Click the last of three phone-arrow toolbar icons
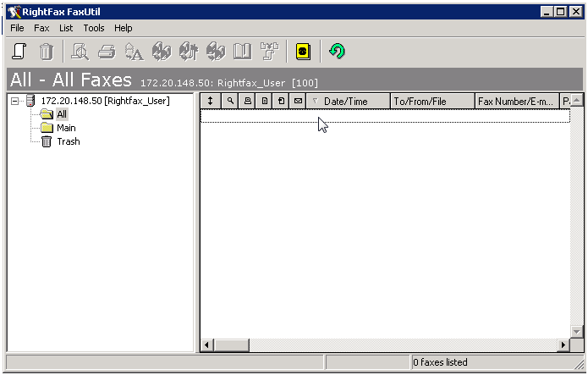 click(216, 52)
